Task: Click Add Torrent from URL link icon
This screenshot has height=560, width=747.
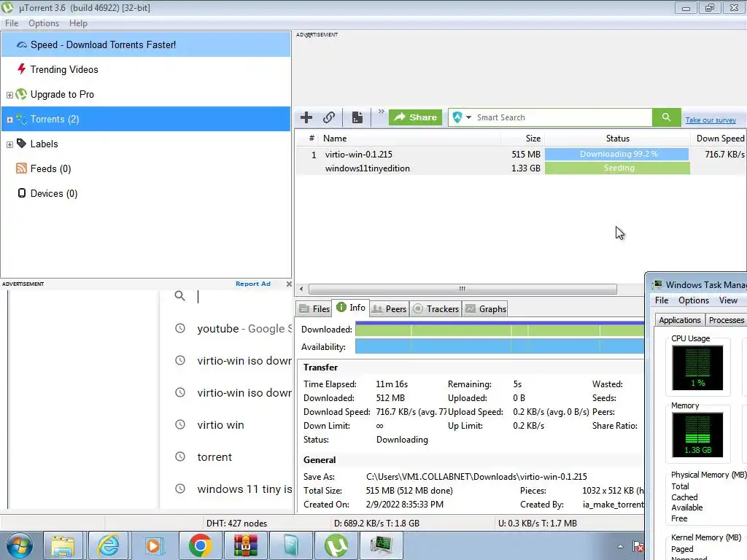Action: (329, 117)
